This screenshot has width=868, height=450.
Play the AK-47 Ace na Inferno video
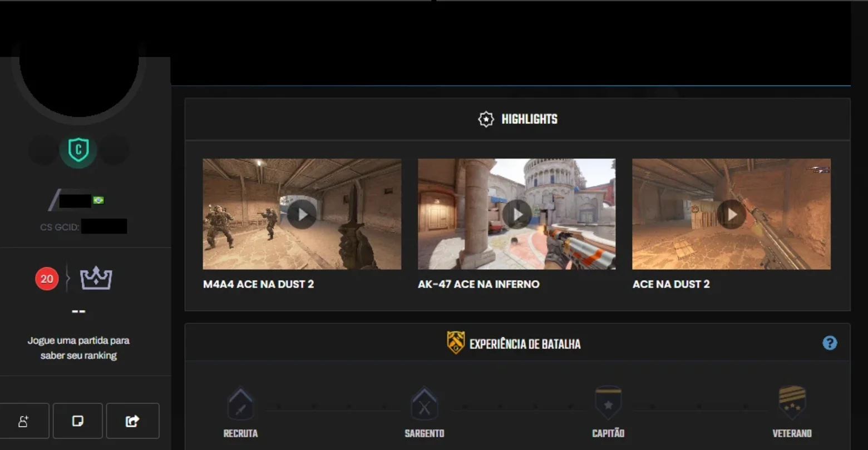click(517, 214)
